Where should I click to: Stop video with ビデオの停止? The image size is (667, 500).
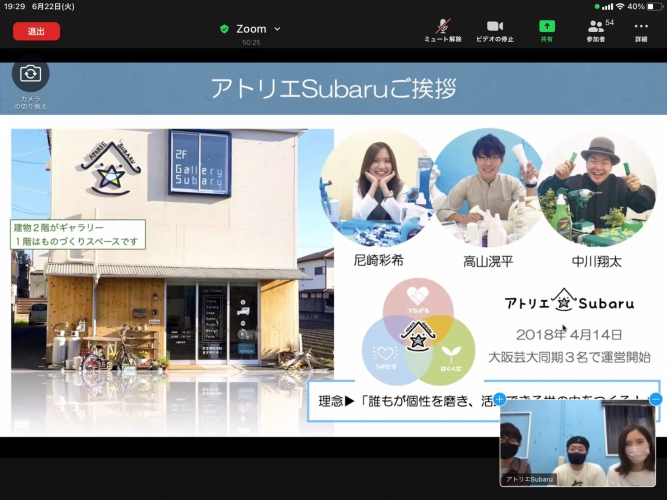pos(495,31)
